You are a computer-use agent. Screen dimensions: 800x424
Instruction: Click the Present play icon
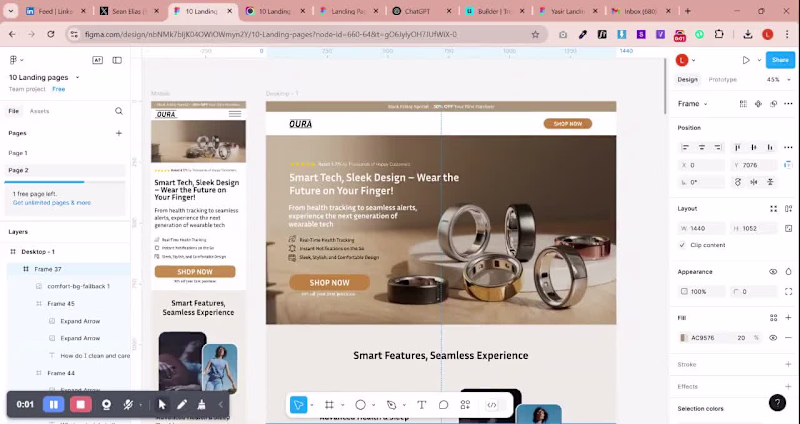746,60
